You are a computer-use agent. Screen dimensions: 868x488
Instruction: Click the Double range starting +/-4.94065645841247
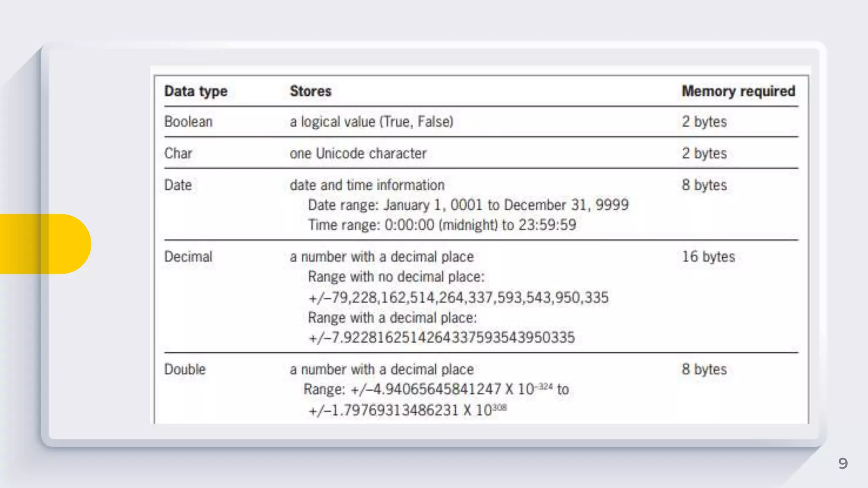click(x=436, y=389)
